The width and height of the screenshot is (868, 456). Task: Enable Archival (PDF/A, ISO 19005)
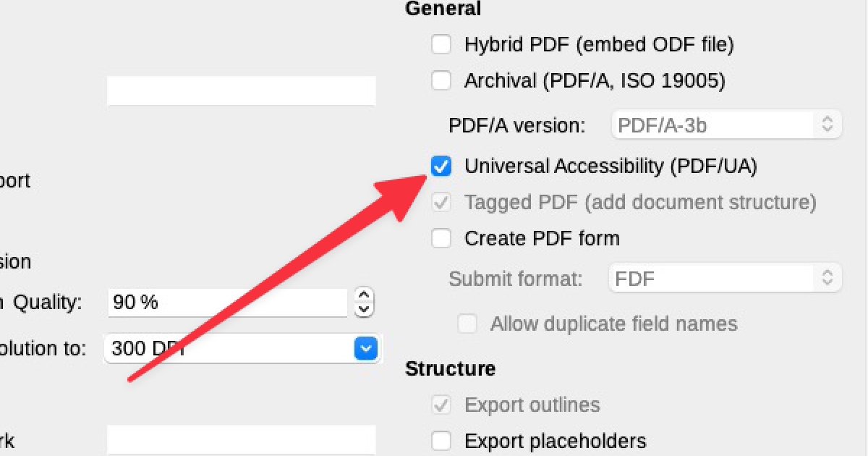click(x=441, y=80)
